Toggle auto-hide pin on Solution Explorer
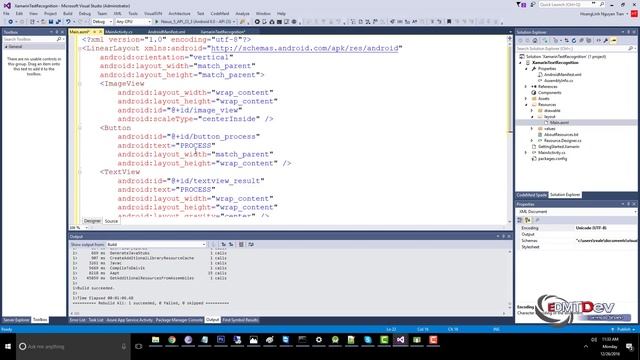The width and height of the screenshot is (640, 360). pyautogui.click(x=629, y=32)
